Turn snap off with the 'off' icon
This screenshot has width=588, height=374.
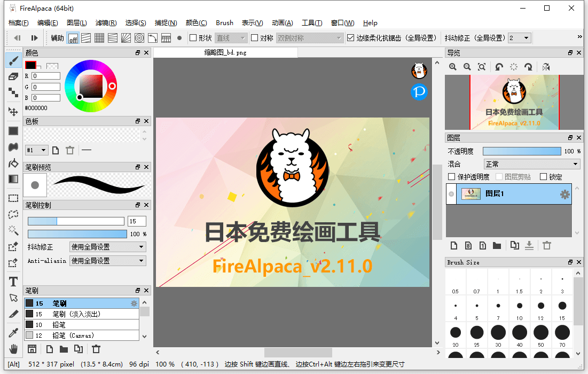click(73, 38)
